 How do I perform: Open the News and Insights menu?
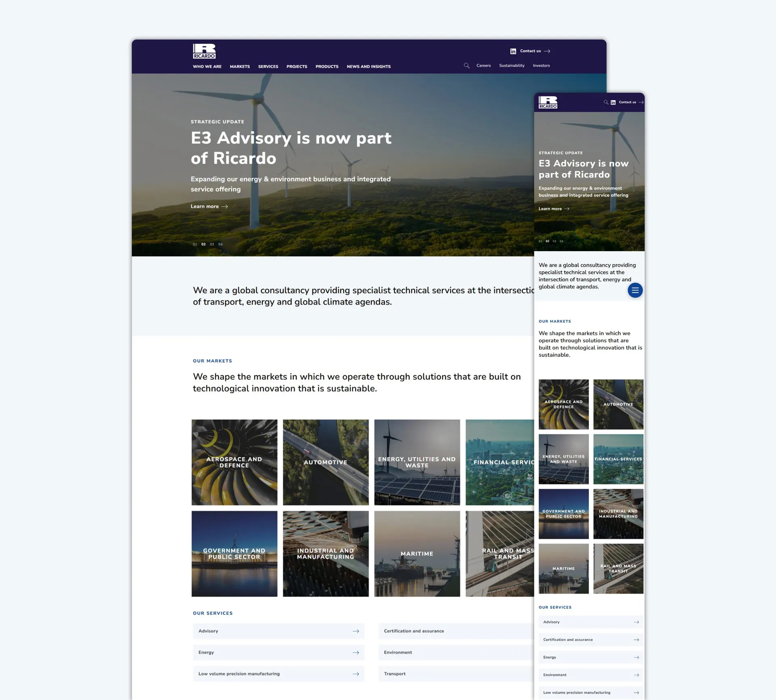[x=368, y=67]
